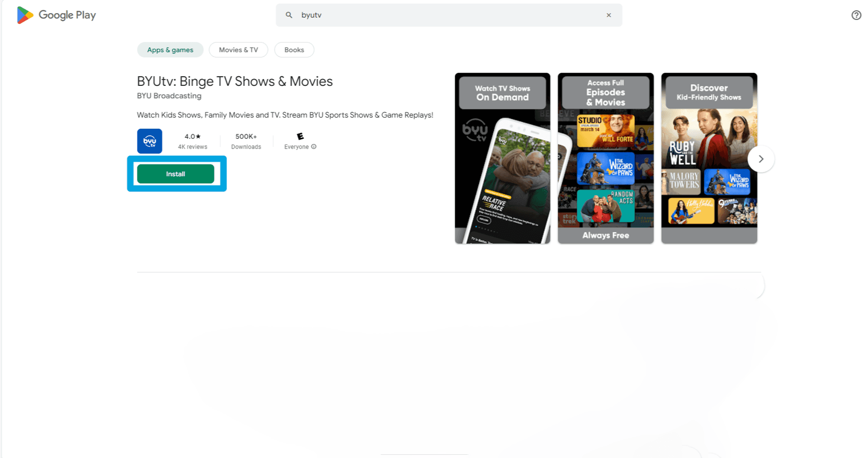The image size is (868, 458).
Task: Click the Everyone rating info icon
Action: pos(314,146)
